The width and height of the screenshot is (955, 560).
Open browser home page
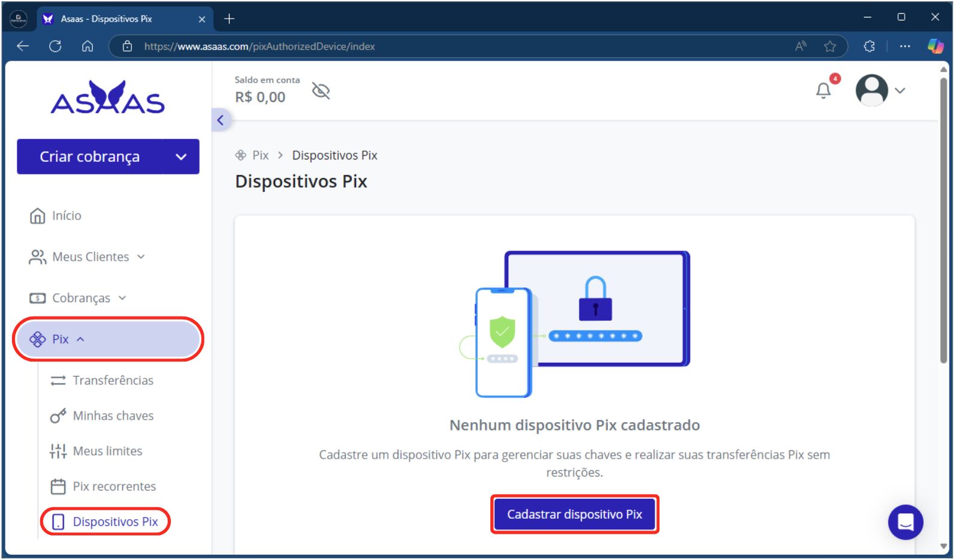(x=88, y=46)
